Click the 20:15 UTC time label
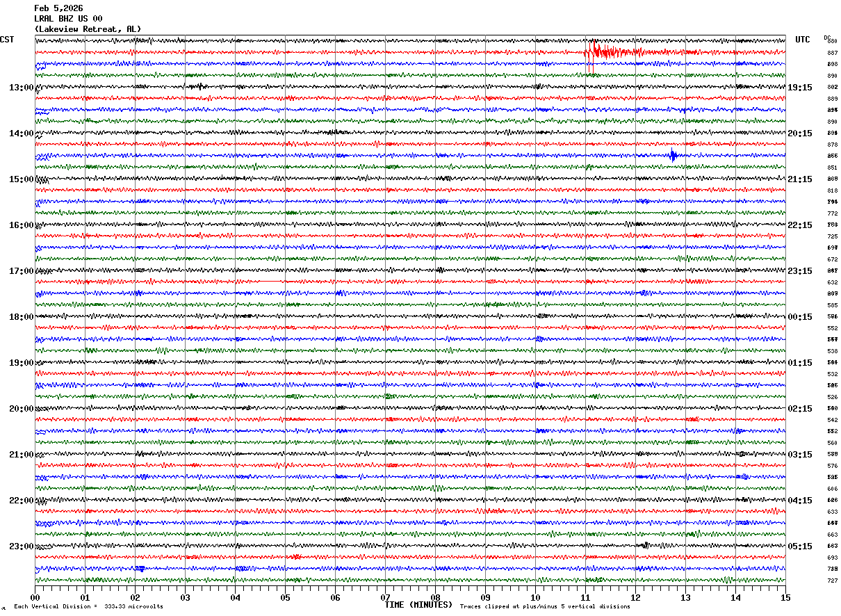Viewport: 841px width, 616px height. coord(800,133)
